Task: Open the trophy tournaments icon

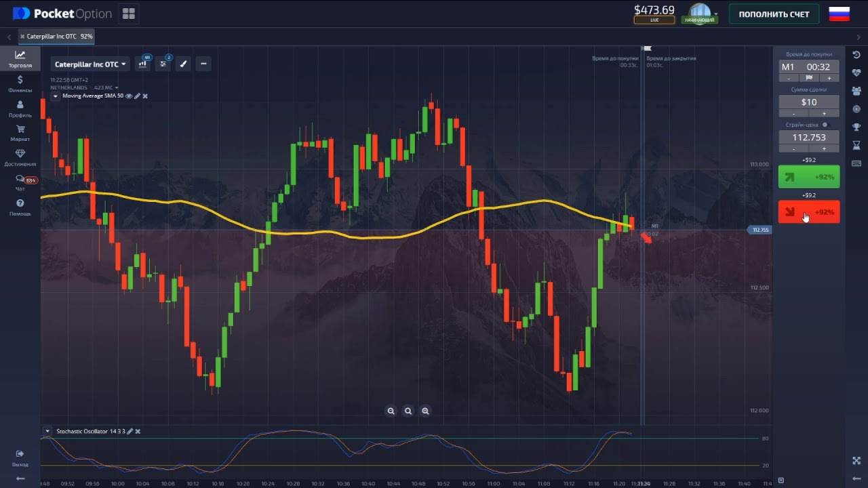Action: (856, 127)
